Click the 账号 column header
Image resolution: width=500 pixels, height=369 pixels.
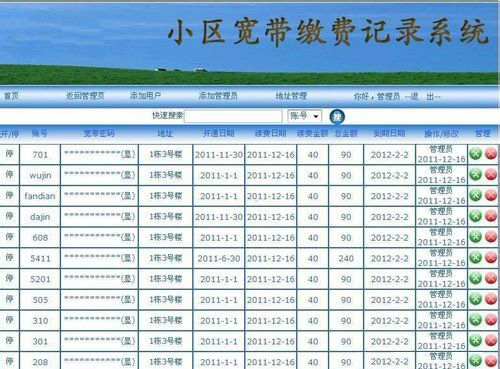coord(40,134)
